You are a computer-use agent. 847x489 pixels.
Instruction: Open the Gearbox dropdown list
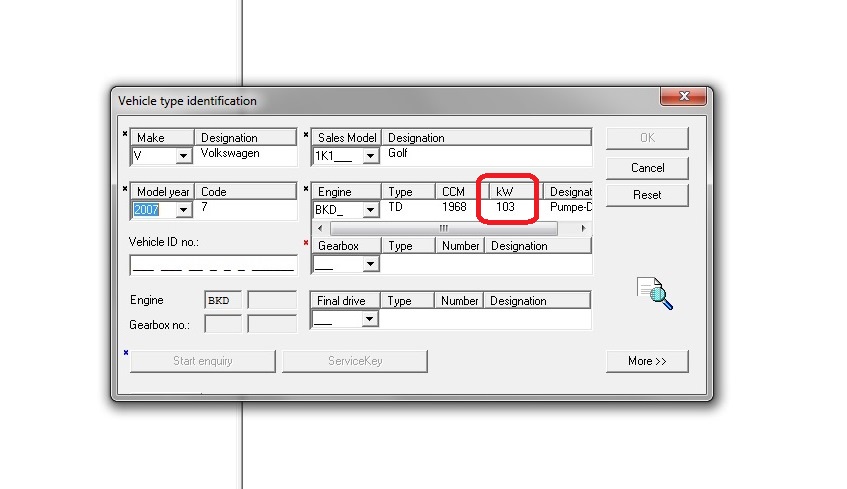(370, 264)
